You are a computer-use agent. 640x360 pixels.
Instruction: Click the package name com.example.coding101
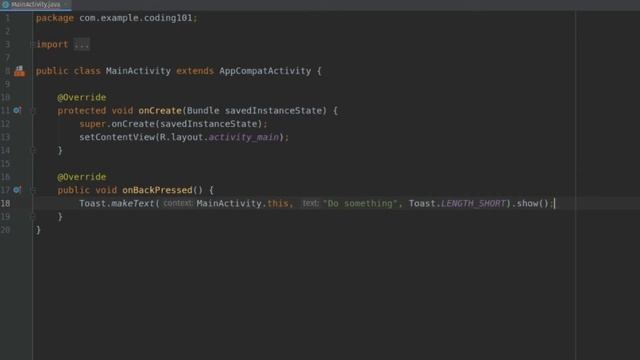pos(136,18)
